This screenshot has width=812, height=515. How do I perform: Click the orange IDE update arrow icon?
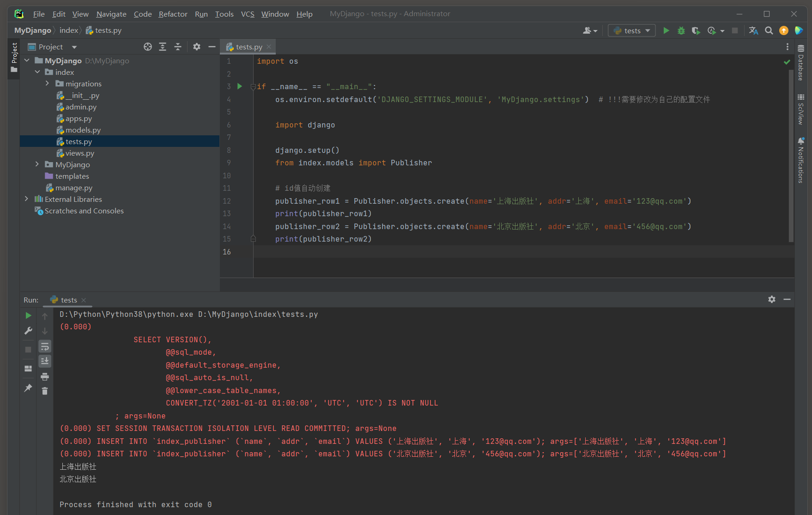784,30
